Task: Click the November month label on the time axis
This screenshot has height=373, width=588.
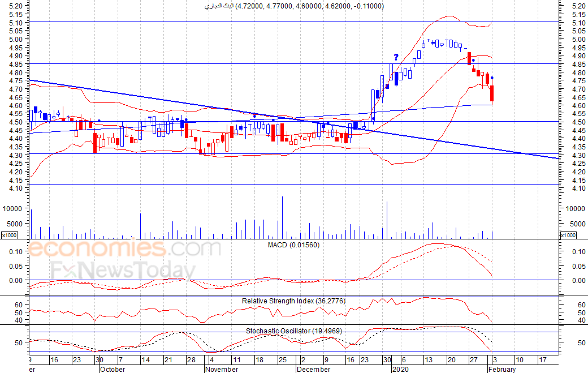Action: [222, 369]
